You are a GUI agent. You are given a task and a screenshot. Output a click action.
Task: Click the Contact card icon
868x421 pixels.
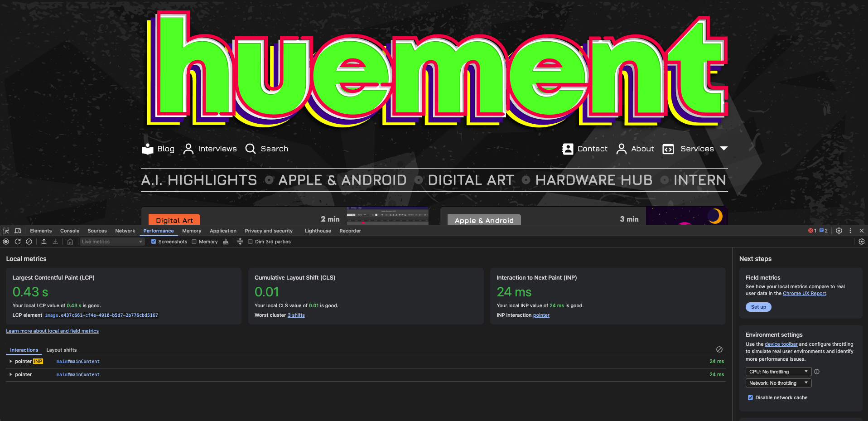pyautogui.click(x=568, y=149)
